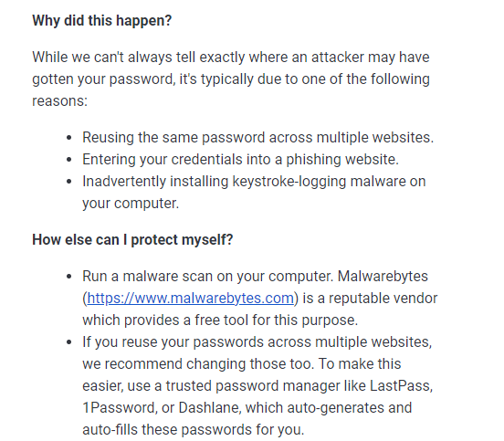Click the 'Run a malware scan' bullet line
The image size is (504, 441).
coord(256,277)
